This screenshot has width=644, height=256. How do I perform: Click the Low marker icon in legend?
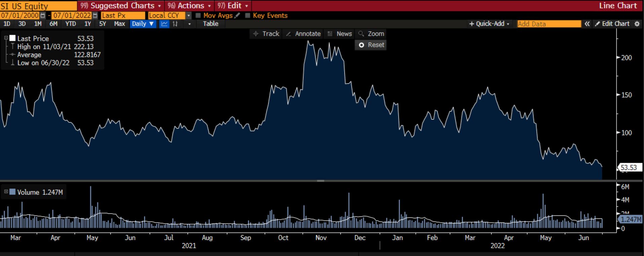pos(13,62)
